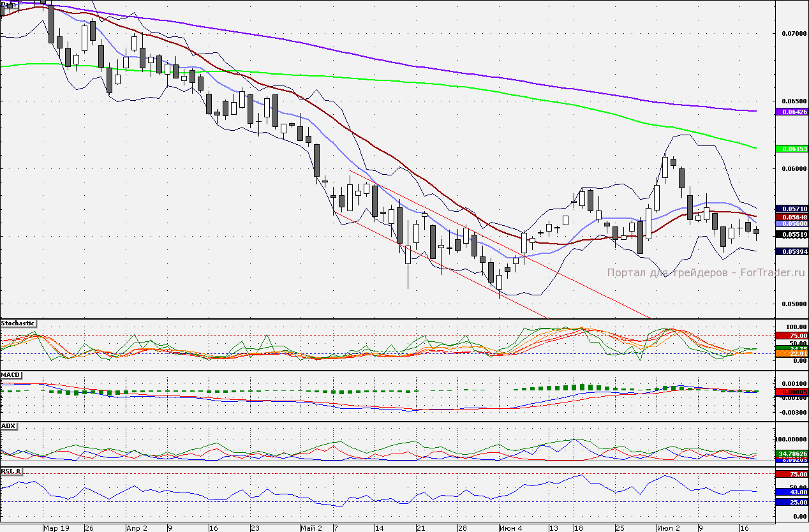Click the ADX indicator panel label
Screen dimensions: 809x532
coord(9,425)
